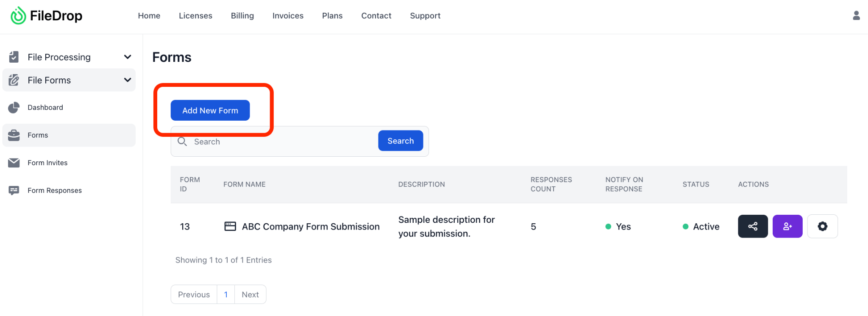Open the gear settings for ABC form
868x316 pixels.
tap(822, 226)
